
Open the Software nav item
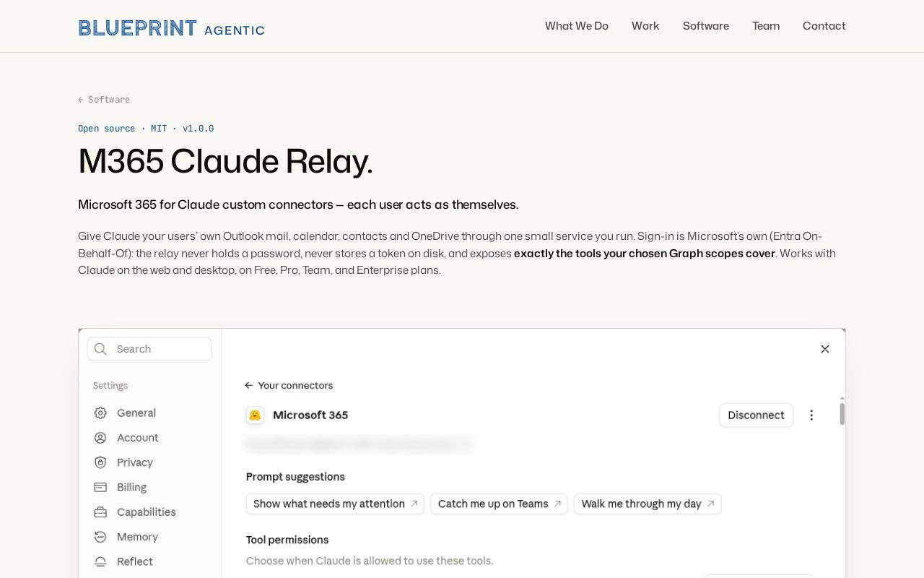pyautogui.click(x=706, y=26)
